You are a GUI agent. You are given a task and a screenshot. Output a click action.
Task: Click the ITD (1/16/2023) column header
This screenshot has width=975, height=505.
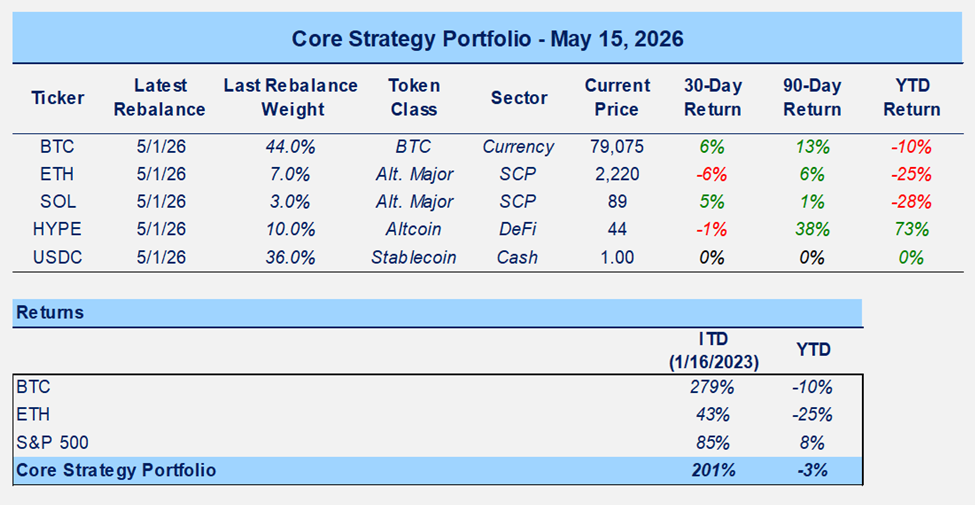[x=713, y=351]
